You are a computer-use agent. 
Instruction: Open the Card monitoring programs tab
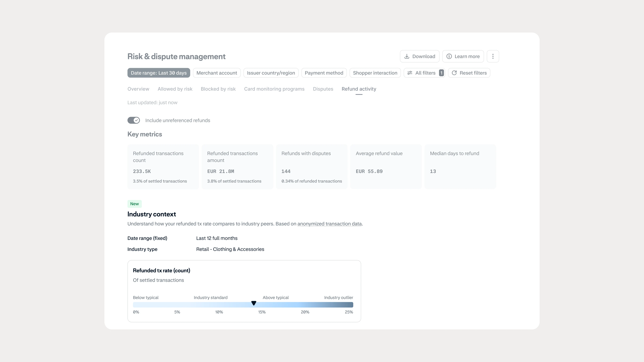click(274, 89)
